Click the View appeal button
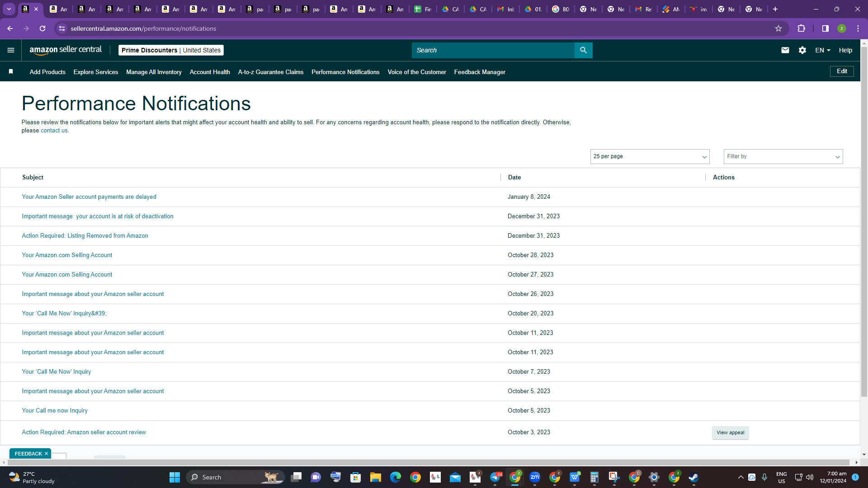This screenshot has width=868, height=488. tap(730, 432)
